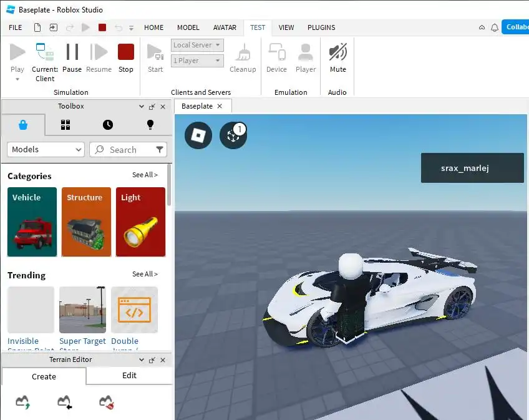Close the Baseplate document tab
The height and width of the screenshot is (420, 529).
click(x=220, y=106)
